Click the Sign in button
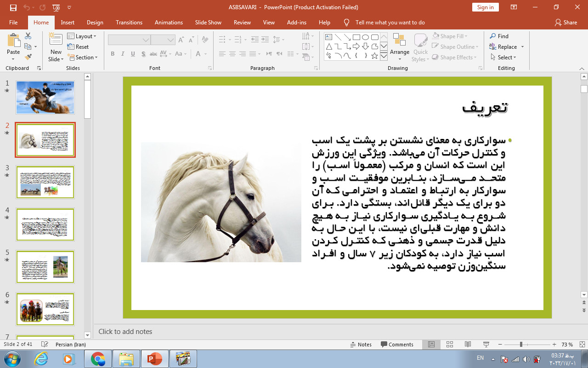Image resolution: width=588 pixels, height=368 pixels. [x=485, y=7]
